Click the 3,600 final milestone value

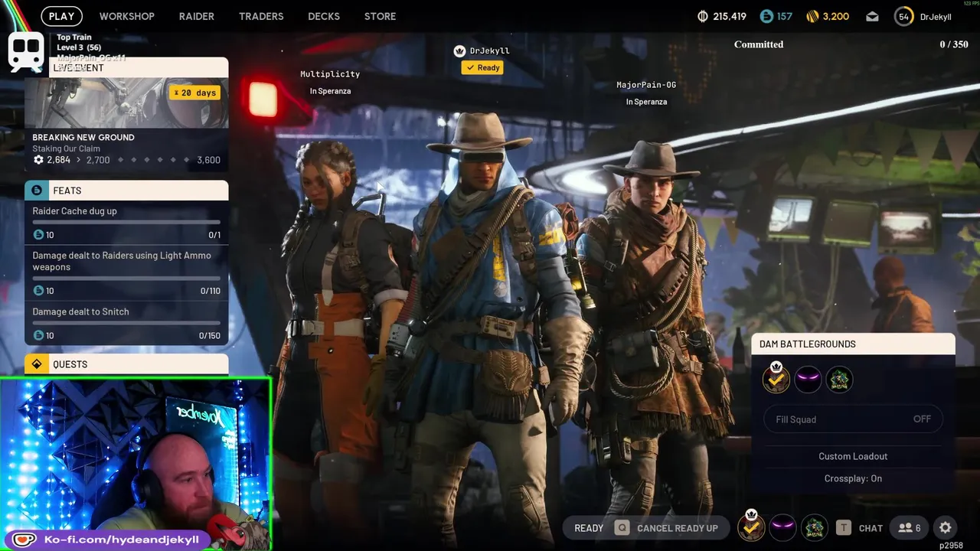point(208,160)
